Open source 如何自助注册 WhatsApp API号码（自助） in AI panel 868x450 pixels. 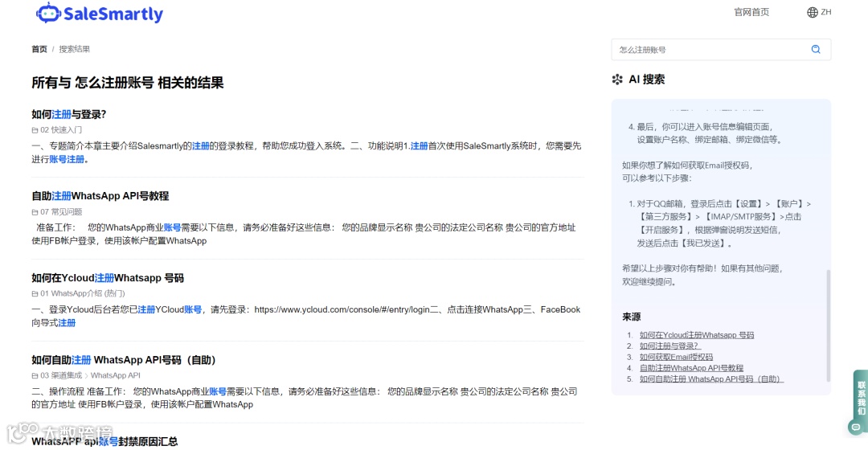click(711, 379)
